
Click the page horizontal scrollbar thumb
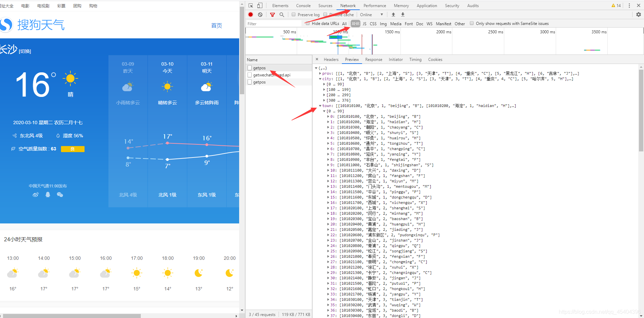[x=72, y=316]
